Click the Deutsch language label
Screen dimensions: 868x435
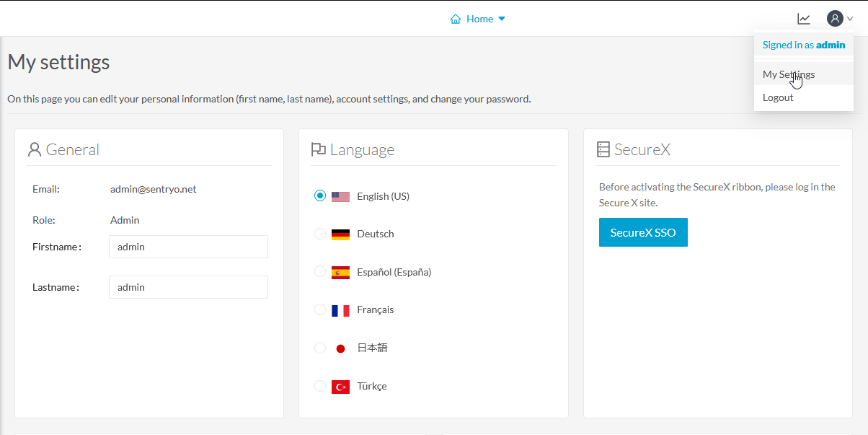coord(376,234)
